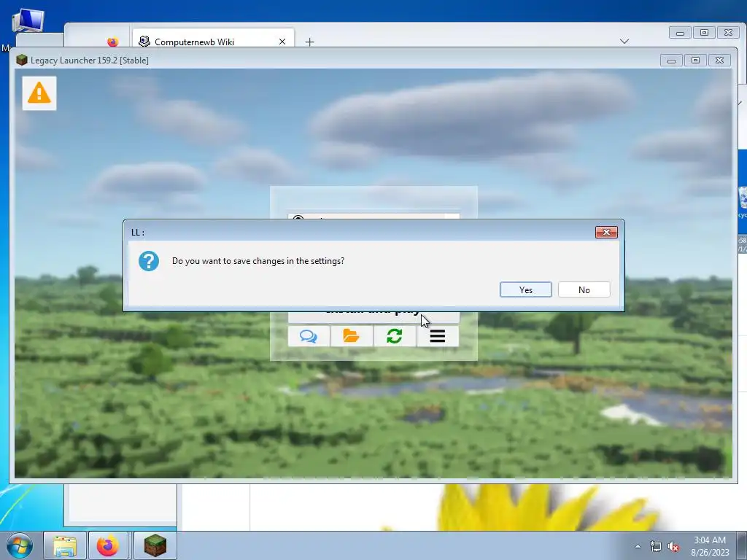Switch to Firefox on the taskbar

click(x=108, y=545)
